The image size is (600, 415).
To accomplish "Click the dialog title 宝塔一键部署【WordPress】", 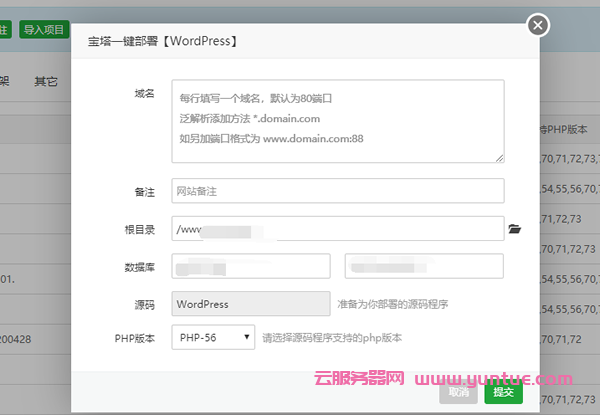I will pos(160,43).
